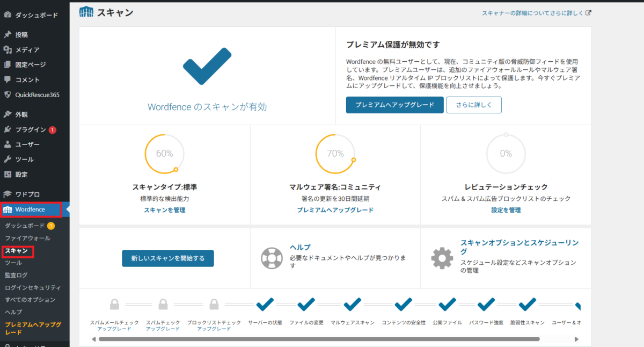Viewport: 644px width, 347px height.
Task: Click the red plugin update badge
Action: [52, 129]
